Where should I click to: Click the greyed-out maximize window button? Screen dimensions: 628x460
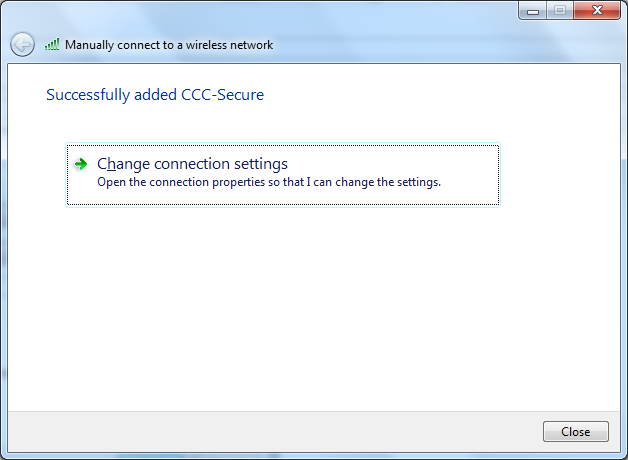[x=560, y=11]
